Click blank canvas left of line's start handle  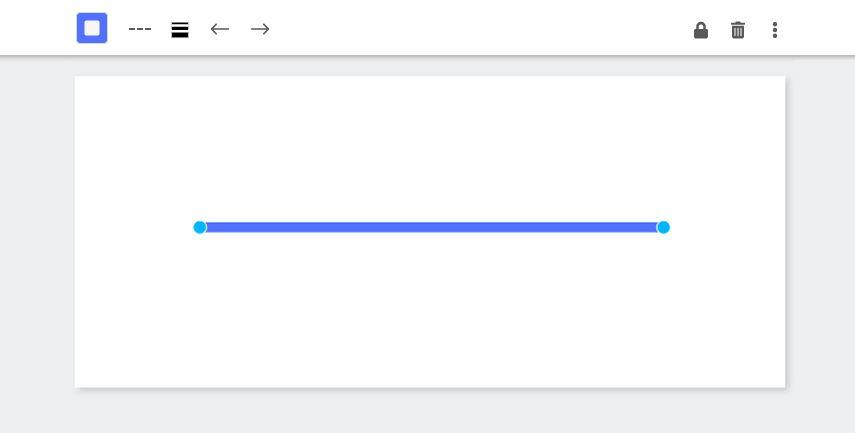(134, 227)
